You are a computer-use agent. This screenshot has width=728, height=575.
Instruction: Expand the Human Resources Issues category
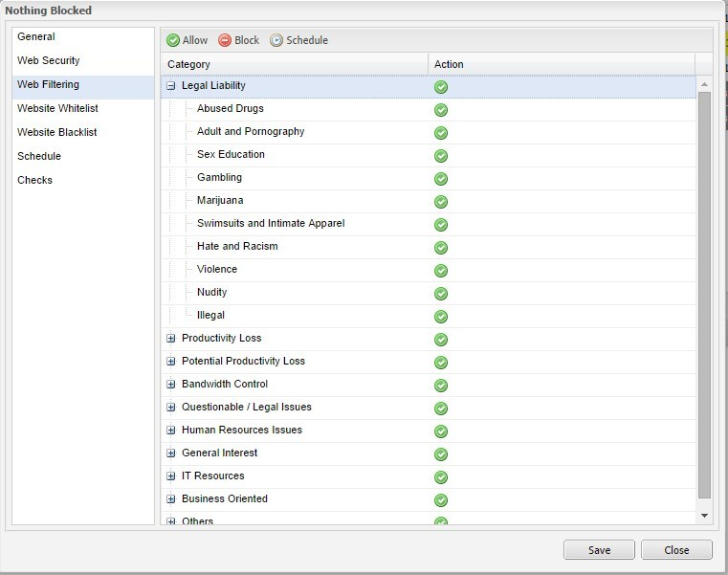pos(171,431)
